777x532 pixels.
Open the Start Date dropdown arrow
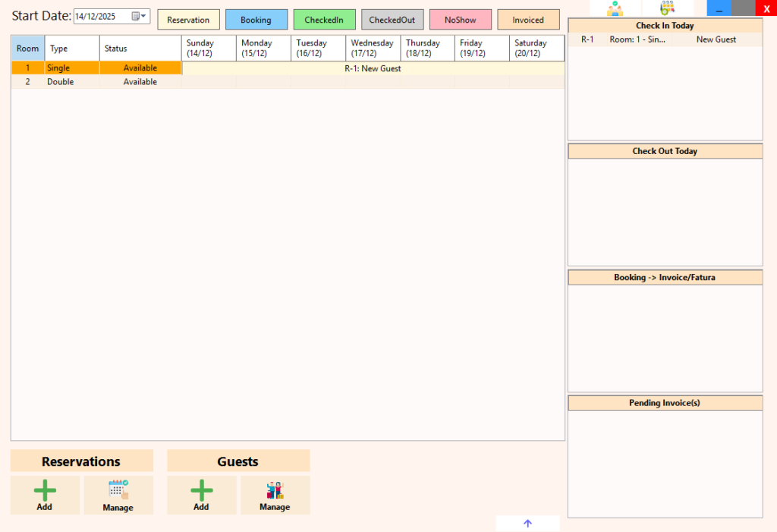144,15
